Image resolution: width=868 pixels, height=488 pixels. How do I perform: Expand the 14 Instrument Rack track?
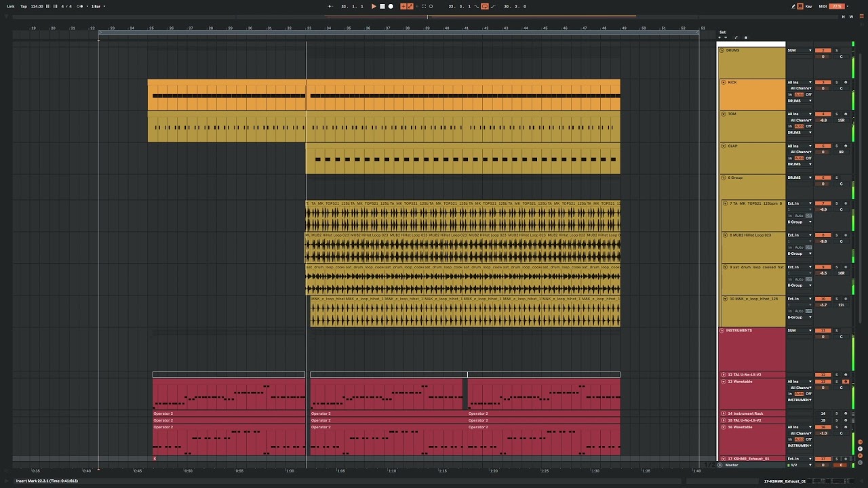[723, 413]
